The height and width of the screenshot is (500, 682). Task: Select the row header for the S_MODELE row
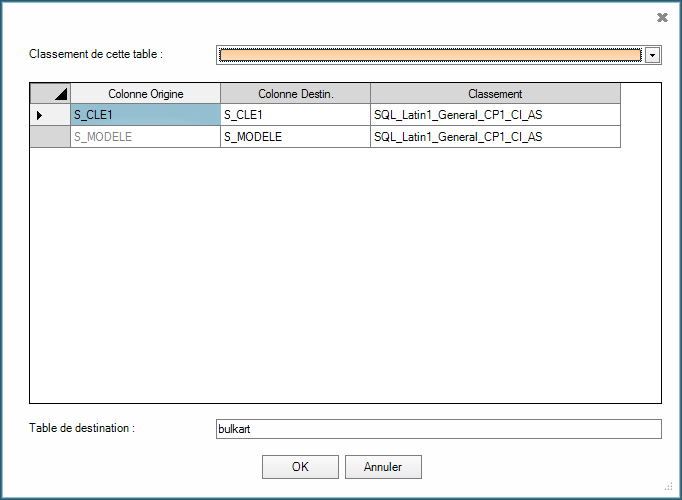[x=50, y=137]
